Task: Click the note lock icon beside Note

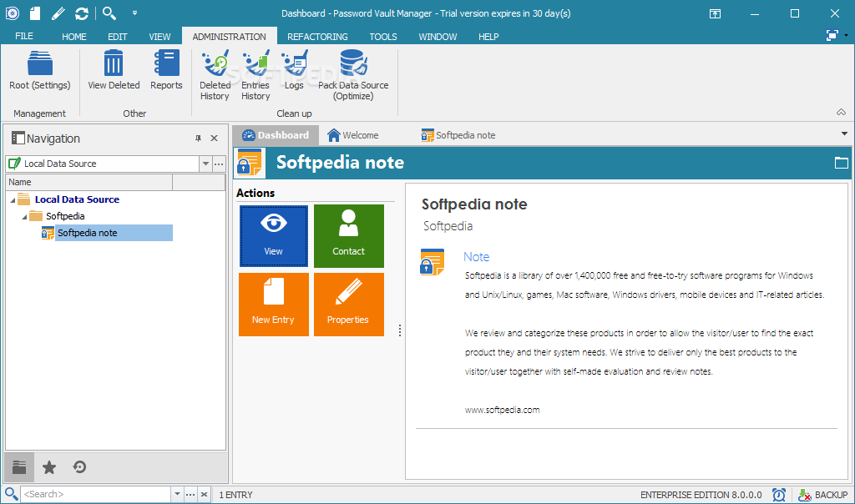Action: pos(433,262)
